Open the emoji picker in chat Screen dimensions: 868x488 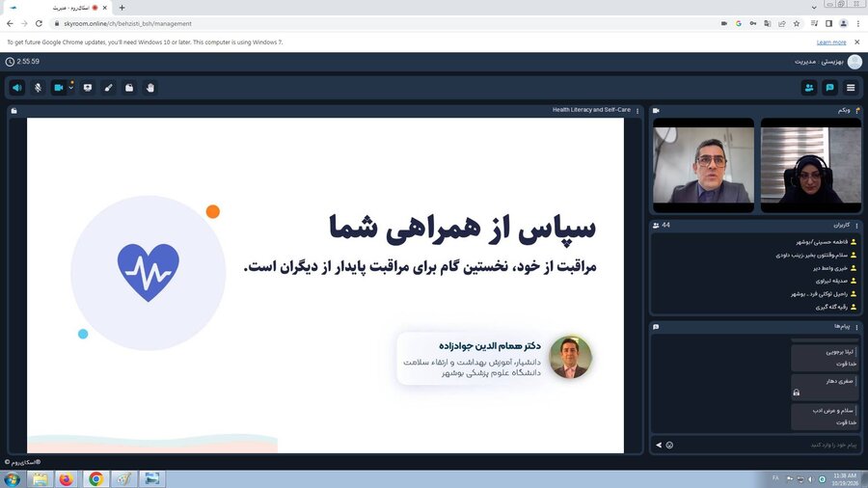(x=669, y=445)
